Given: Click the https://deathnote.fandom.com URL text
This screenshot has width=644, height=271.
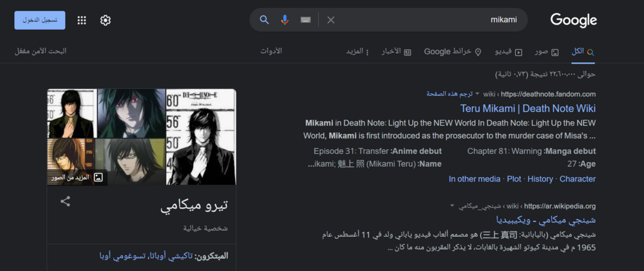Looking at the screenshot, I should 548,94.
